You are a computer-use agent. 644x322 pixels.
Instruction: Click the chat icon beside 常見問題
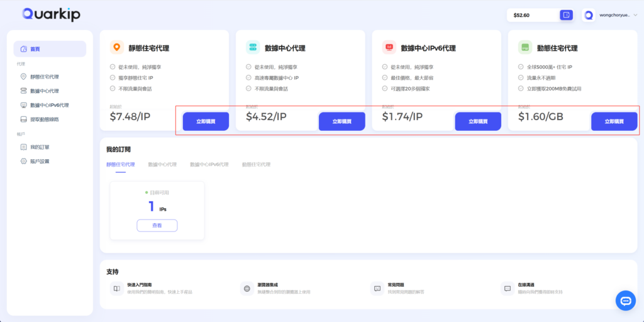[377, 288]
